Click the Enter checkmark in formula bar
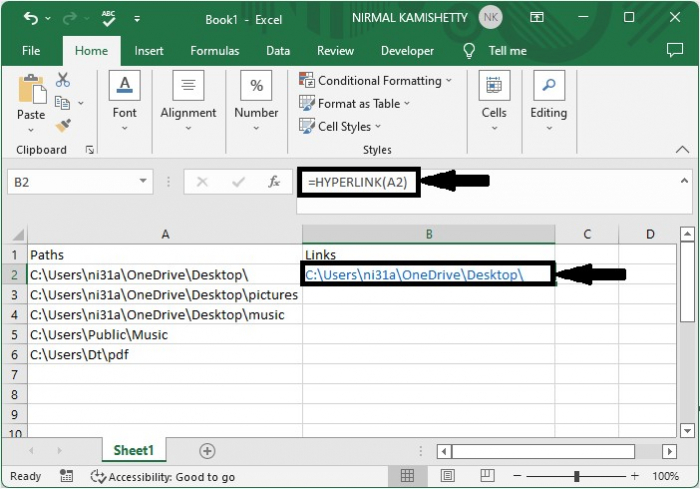The width and height of the screenshot is (700, 489). pos(238,182)
